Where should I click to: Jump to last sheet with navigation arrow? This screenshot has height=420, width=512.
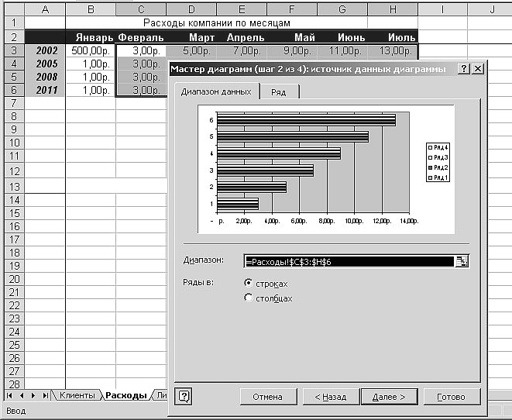tap(46, 395)
